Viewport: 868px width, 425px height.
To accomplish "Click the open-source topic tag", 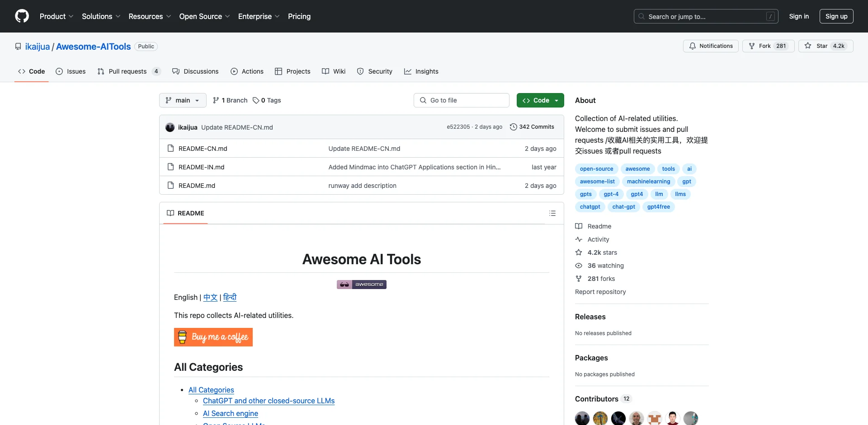I will pos(596,169).
